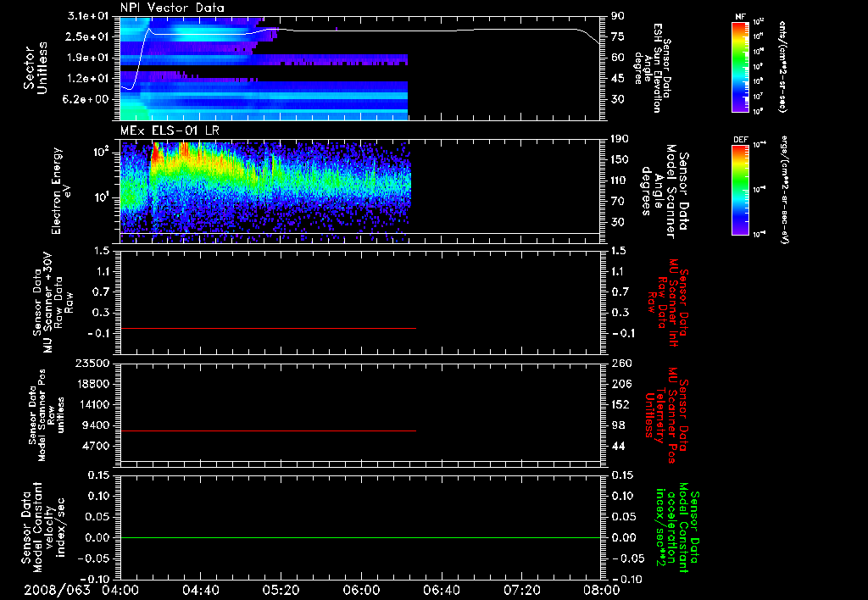Select the "Sector Unitless" axis label
This screenshot has width=868, height=600.
point(35,68)
